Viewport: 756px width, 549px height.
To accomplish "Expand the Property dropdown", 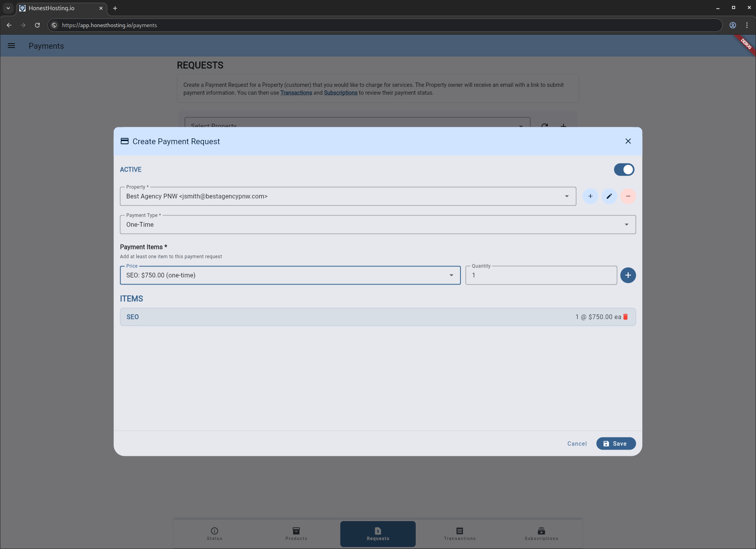I will pyautogui.click(x=567, y=196).
